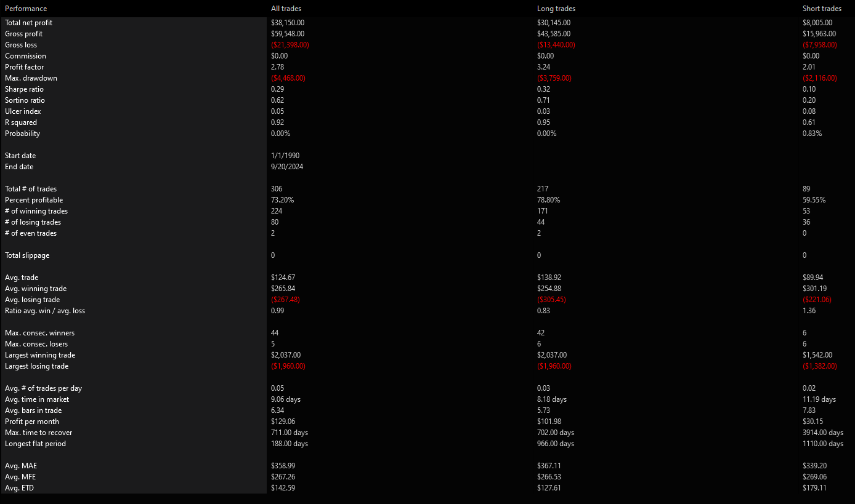Select the Sortino ratio row label
855x504 pixels.
(x=25, y=100)
